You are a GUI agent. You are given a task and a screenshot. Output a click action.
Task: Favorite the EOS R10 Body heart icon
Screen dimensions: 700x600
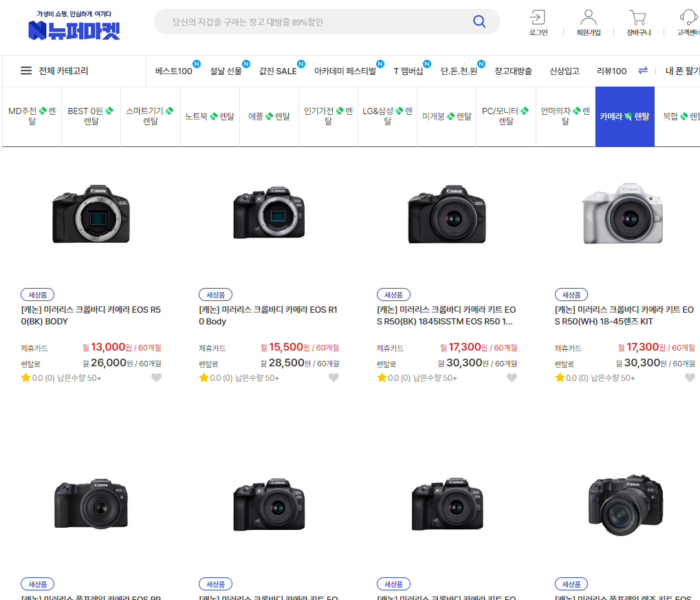[x=334, y=377]
